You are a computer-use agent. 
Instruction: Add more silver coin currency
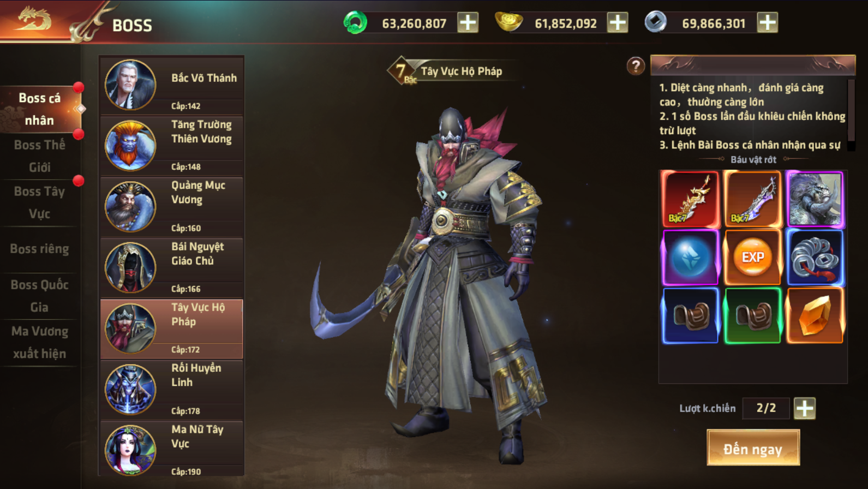pyautogui.click(x=768, y=23)
